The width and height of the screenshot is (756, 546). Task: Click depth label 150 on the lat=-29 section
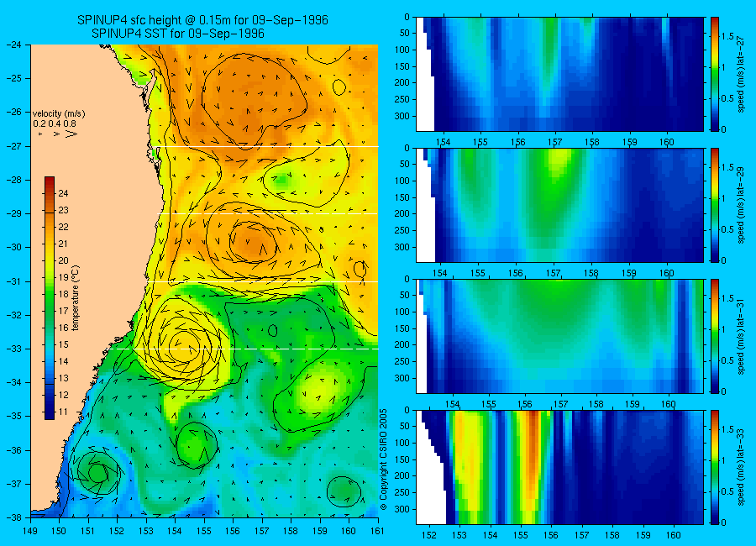tap(402, 197)
